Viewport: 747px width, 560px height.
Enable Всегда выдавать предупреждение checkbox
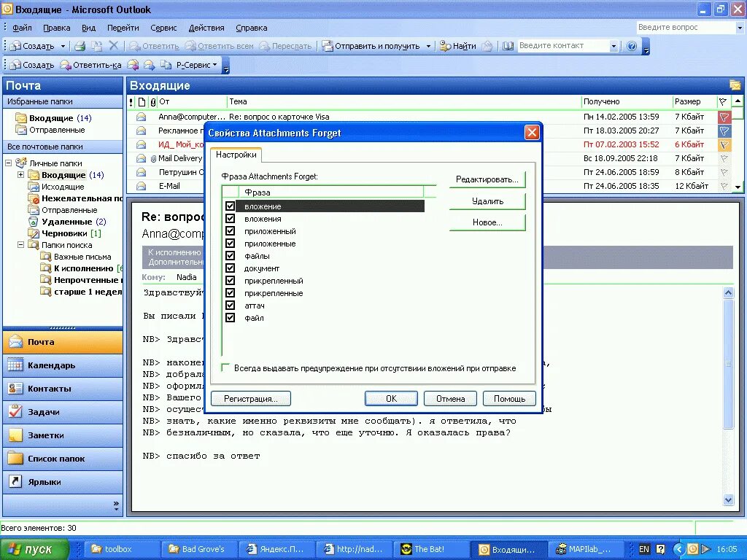(225, 367)
